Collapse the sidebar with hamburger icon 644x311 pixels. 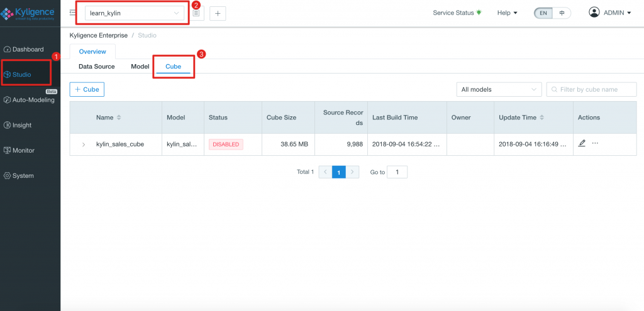72,13
